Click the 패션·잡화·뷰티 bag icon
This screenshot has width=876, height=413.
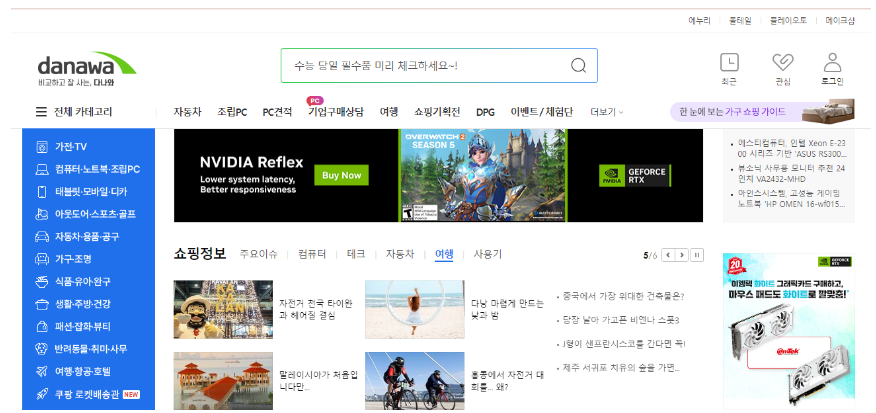coord(41,326)
